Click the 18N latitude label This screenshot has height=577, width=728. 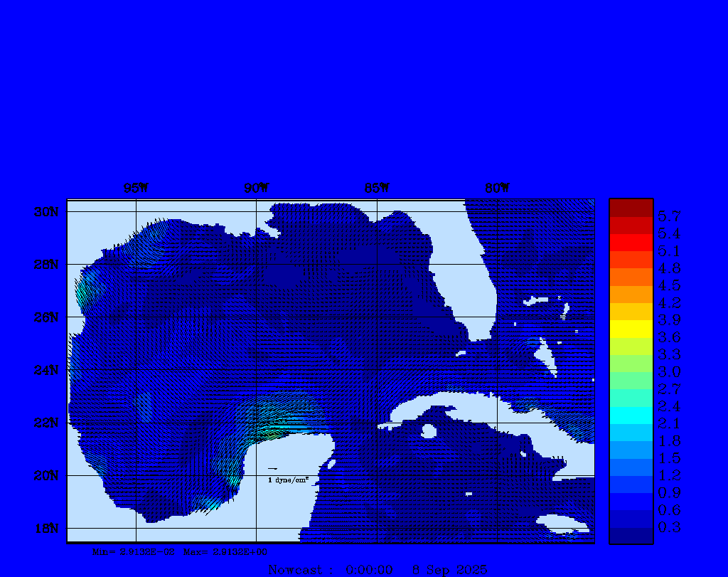[x=45, y=528]
